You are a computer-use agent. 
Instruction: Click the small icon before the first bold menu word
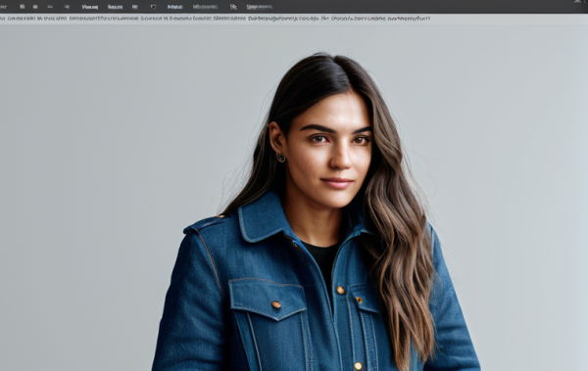click(x=67, y=7)
